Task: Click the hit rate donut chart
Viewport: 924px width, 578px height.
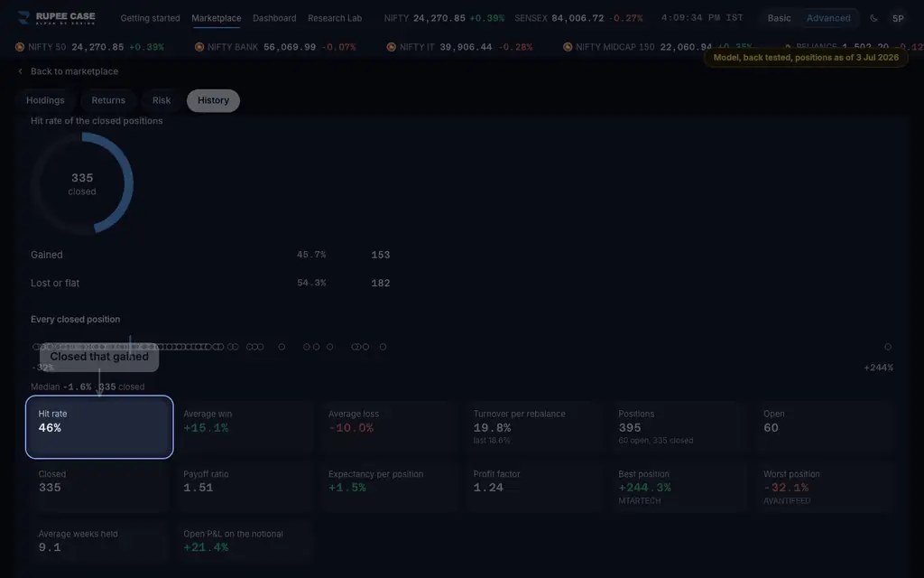Action: 82,182
